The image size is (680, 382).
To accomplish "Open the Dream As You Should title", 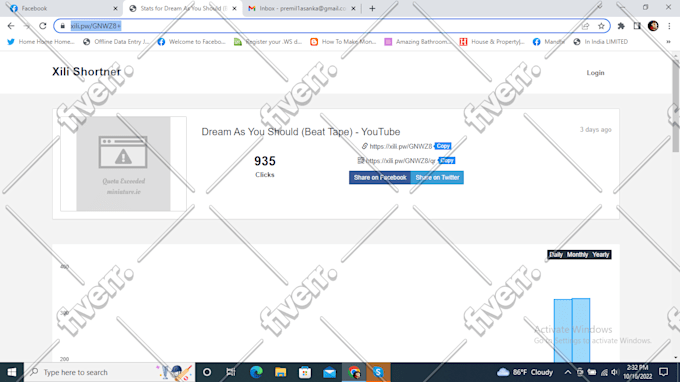I will click(301, 132).
